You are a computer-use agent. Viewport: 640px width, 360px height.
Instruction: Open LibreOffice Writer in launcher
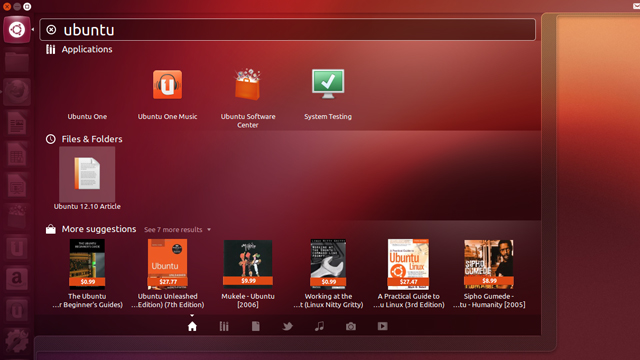pos(17,123)
